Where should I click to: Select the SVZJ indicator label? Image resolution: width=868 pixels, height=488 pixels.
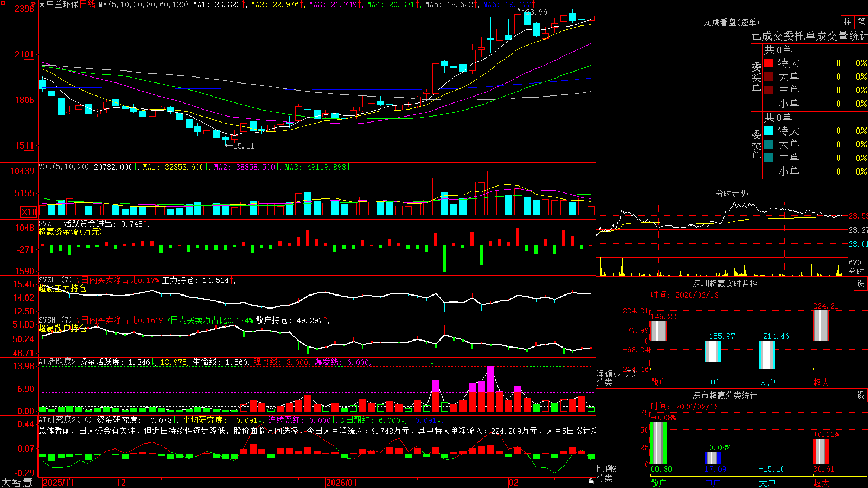pos(47,223)
